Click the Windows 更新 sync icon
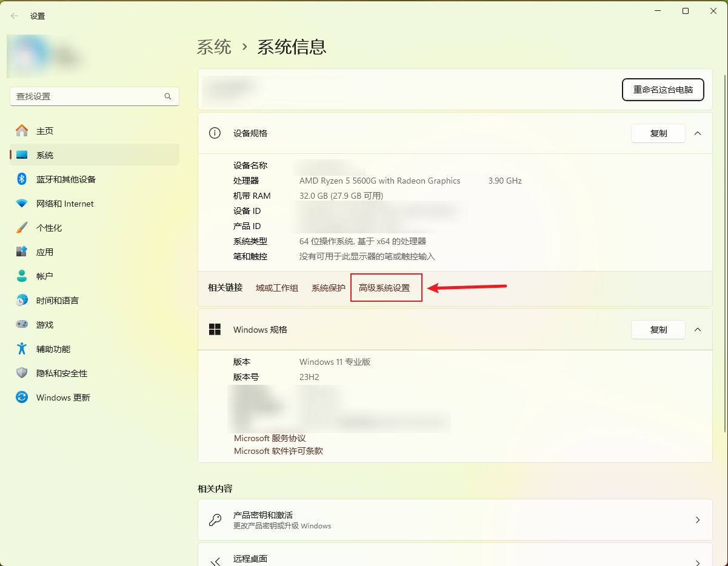This screenshot has height=566, width=728. pos(22,398)
